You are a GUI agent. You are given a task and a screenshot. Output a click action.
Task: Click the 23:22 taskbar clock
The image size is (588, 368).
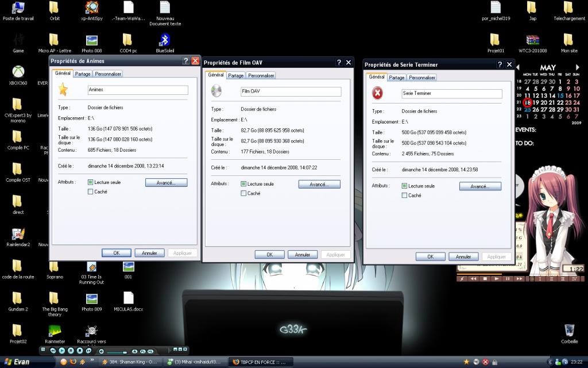[577, 362]
